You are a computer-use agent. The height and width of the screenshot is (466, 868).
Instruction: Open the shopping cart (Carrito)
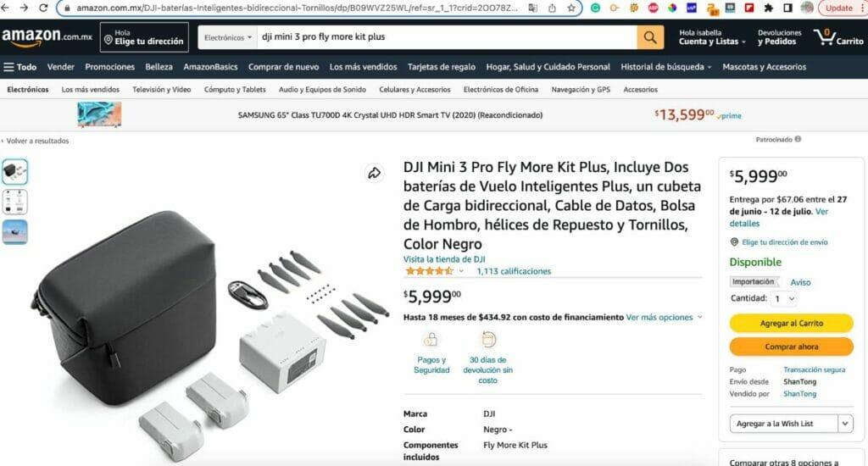(x=837, y=37)
